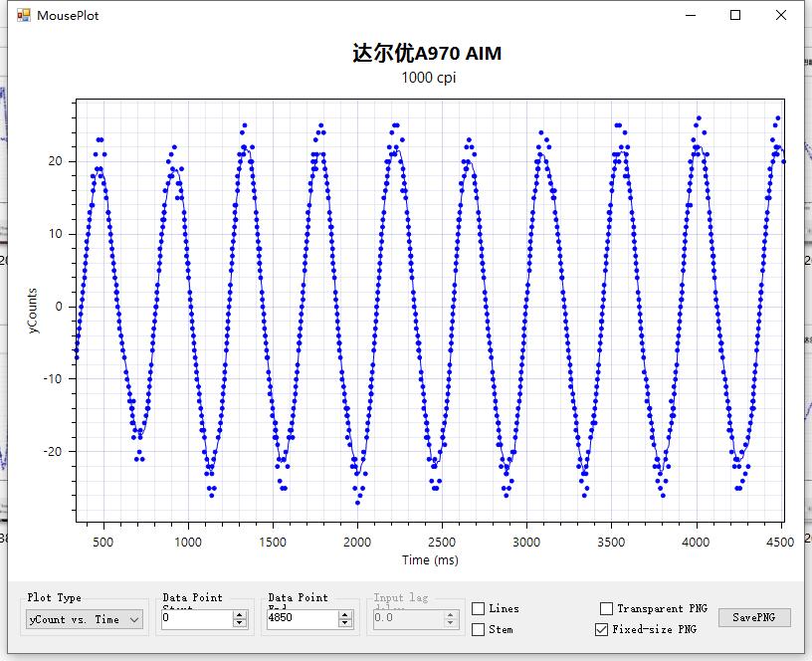This screenshot has height=661, width=812.
Task: Click the Data Point End field showing 4850
Action: [x=303, y=618]
